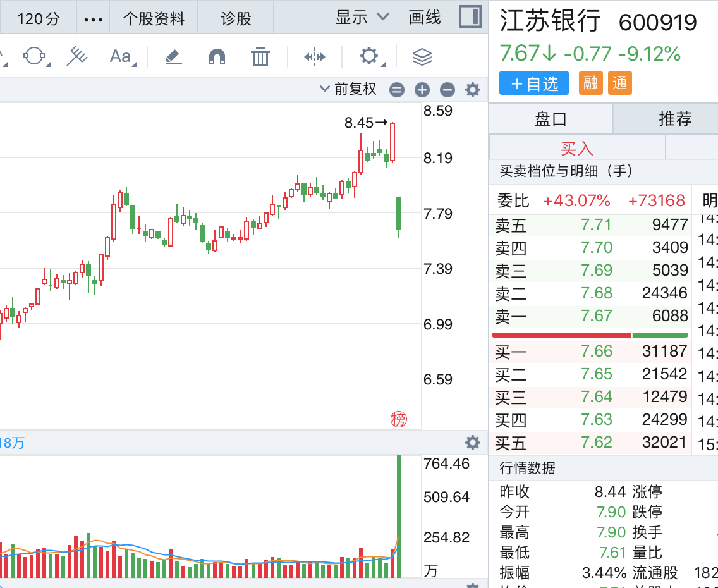Click the 卖一 price 7.67 row
The image size is (718, 588).
[x=590, y=315]
